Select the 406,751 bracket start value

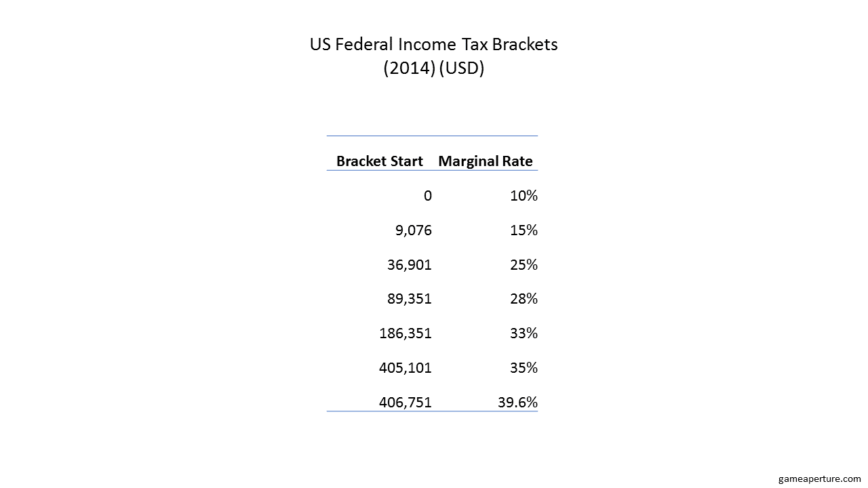406,403
